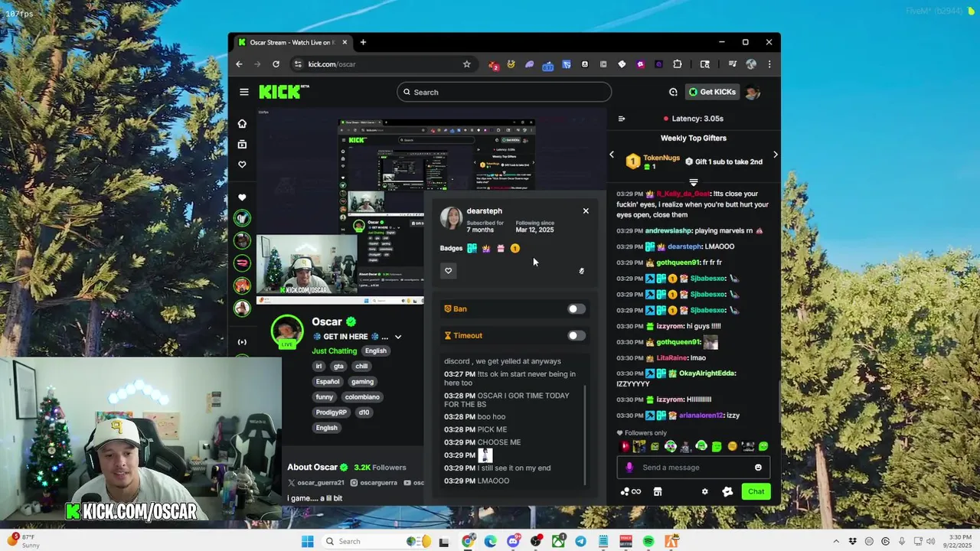980x551 pixels.
Task: Click the chat panel scrollbar
Action: click(778, 400)
